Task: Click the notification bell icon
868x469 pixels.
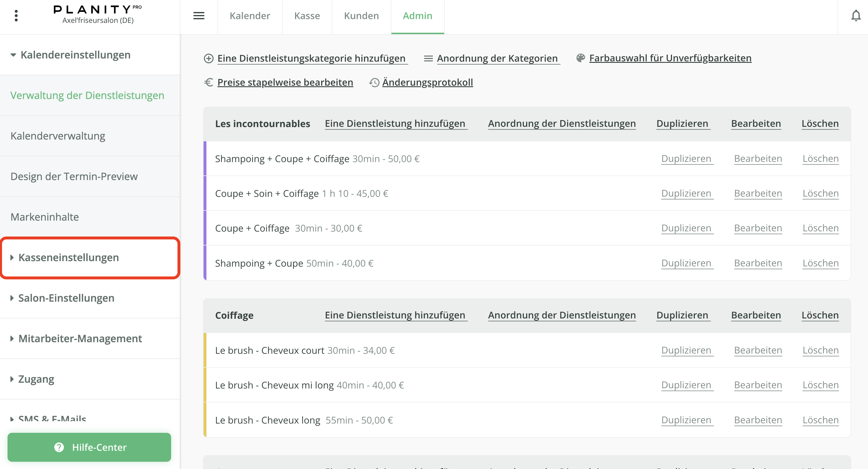Action: [856, 16]
